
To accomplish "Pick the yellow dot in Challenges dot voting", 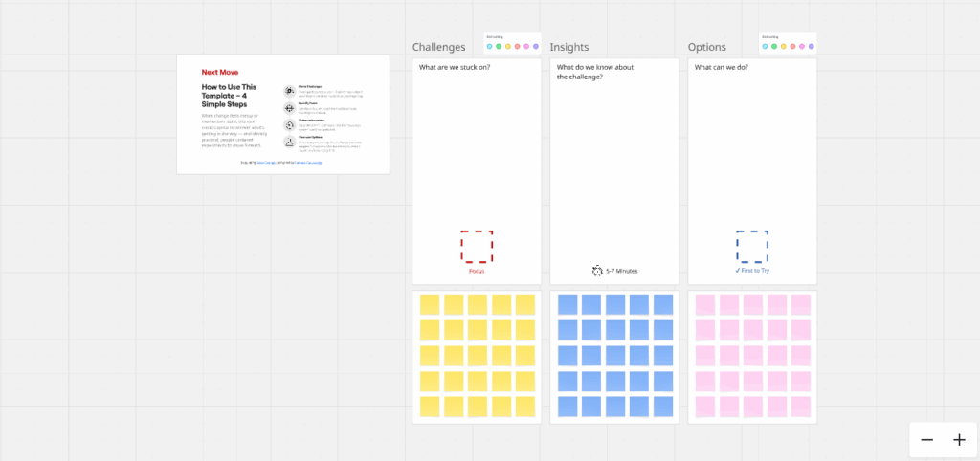I will click(508, 46).
